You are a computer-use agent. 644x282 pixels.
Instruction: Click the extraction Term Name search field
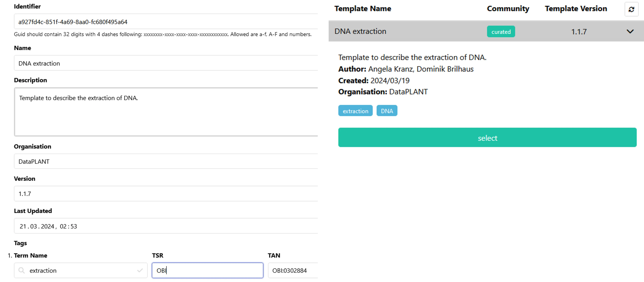[82, 270]
